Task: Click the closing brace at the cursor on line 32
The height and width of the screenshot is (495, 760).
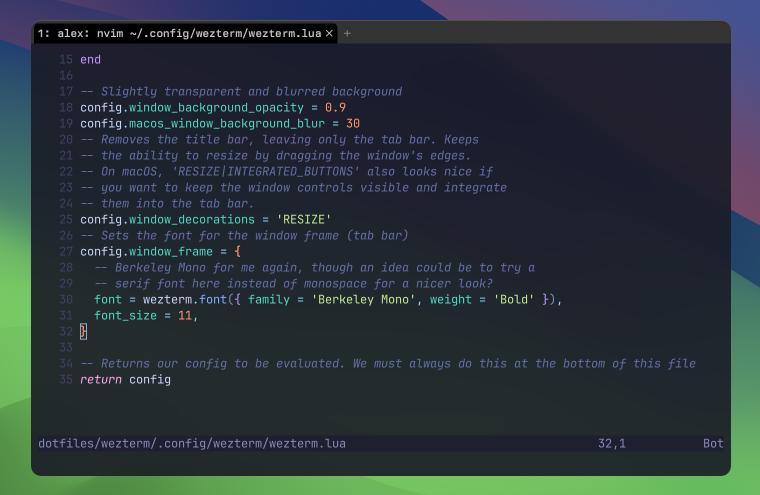Action: tap(83, 332)
